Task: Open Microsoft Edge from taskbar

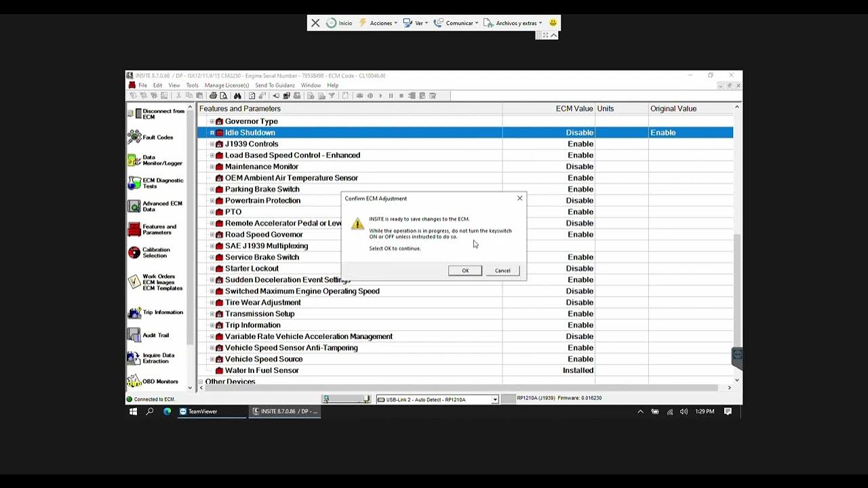Action: [x=167, y=411]
